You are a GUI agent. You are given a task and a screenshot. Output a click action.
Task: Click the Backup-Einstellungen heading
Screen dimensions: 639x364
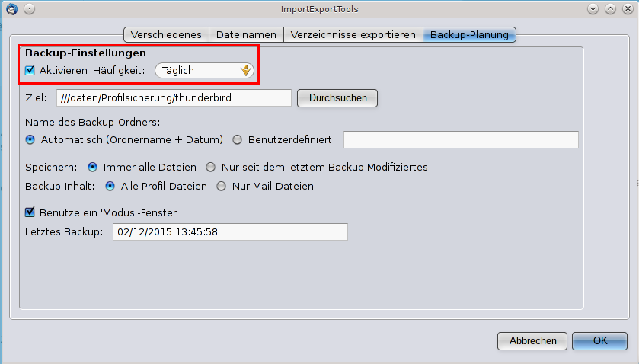[x=85, y=53]
